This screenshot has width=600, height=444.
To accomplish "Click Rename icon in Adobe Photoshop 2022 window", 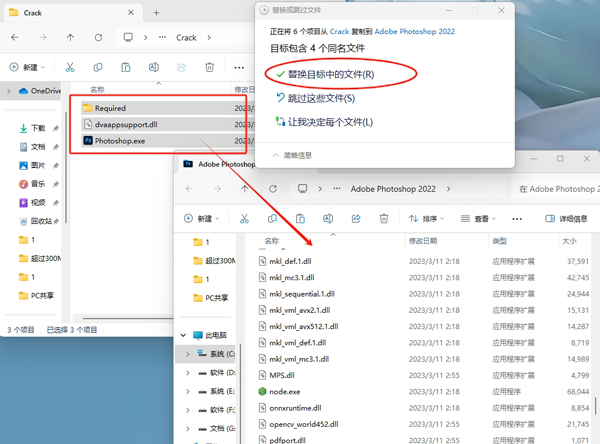I will click(328, 219).
